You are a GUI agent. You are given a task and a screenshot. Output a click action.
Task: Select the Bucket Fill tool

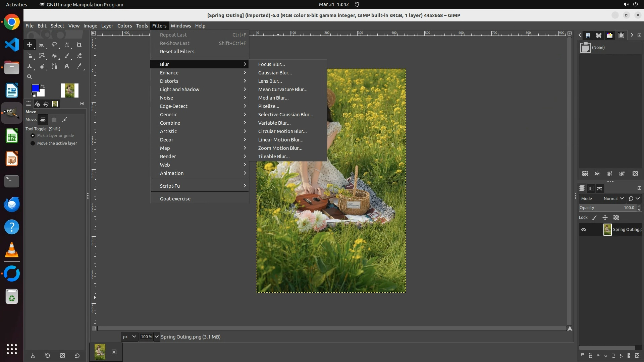coord(54,56)
